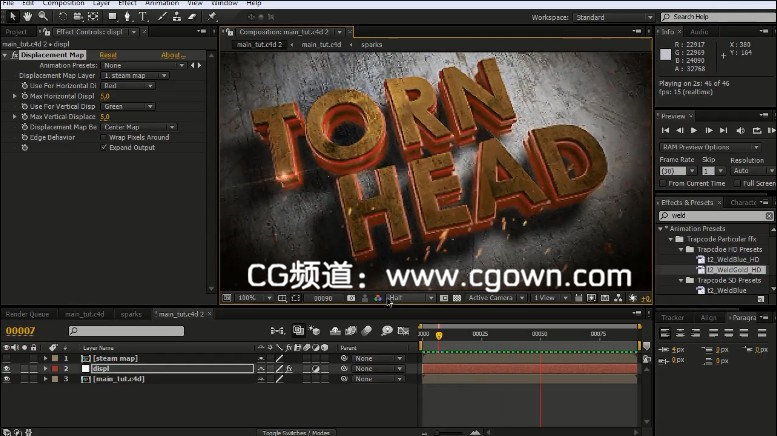
Task: Select the Rectangle shape tool
Action: (x=112, y=16)
